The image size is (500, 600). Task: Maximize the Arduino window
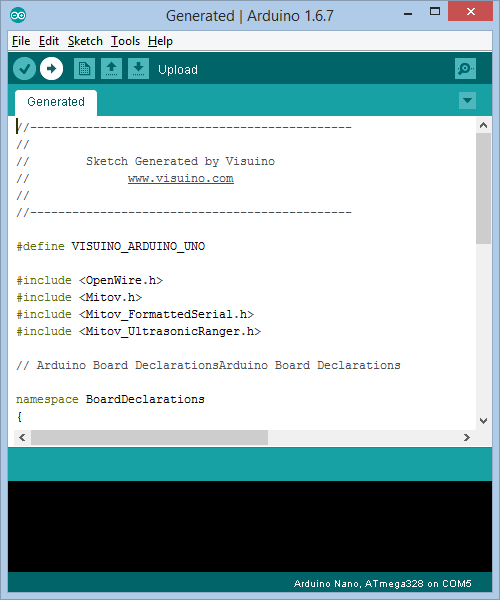pos(435,11)
